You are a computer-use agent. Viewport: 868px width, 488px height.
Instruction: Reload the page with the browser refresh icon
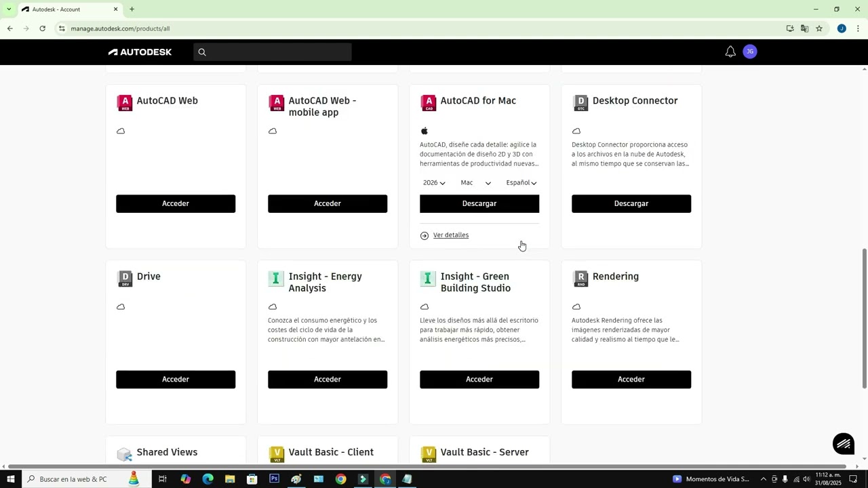click(43, 28)
